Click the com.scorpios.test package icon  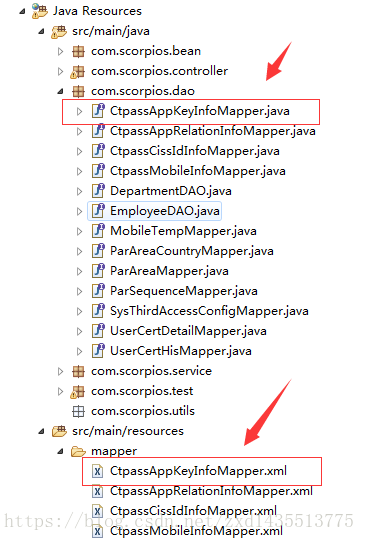tap(78, 391)
